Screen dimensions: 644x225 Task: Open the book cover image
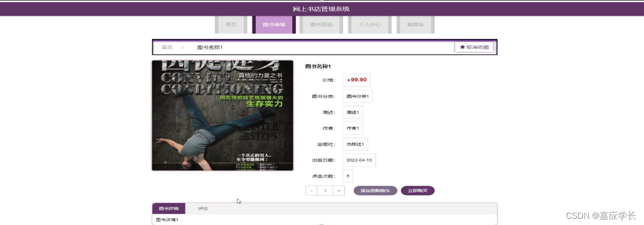(x=222, y=115)
